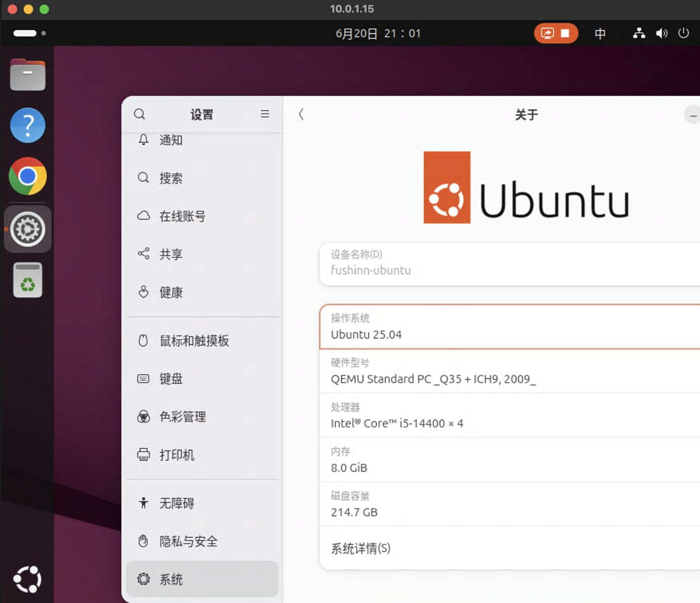Click the volume icon in top bar
The height and width of the screenshot is (603, 700).
pos(661,33)
